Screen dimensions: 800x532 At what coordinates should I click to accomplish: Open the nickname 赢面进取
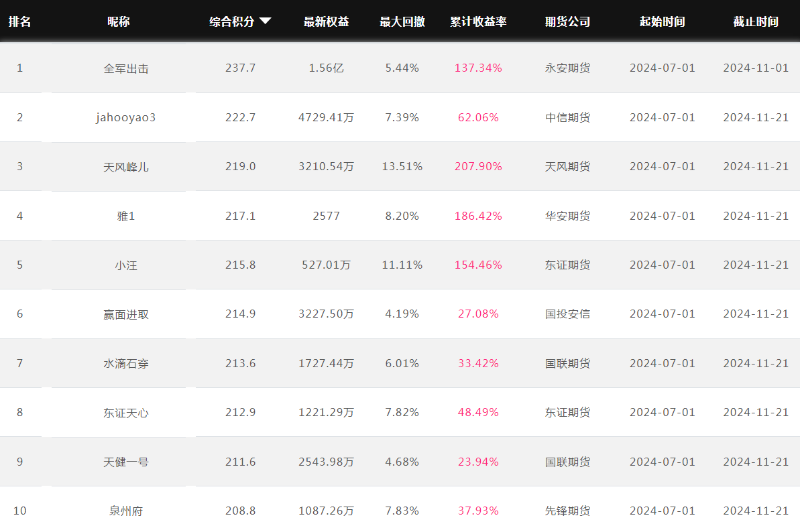[126, 314]
